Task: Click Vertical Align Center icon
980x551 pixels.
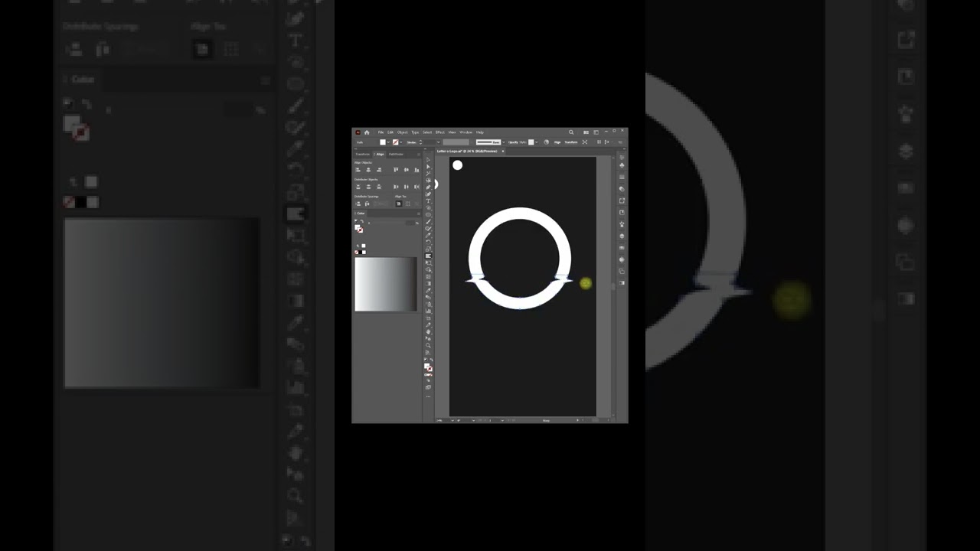Action: tap(407, 170)
